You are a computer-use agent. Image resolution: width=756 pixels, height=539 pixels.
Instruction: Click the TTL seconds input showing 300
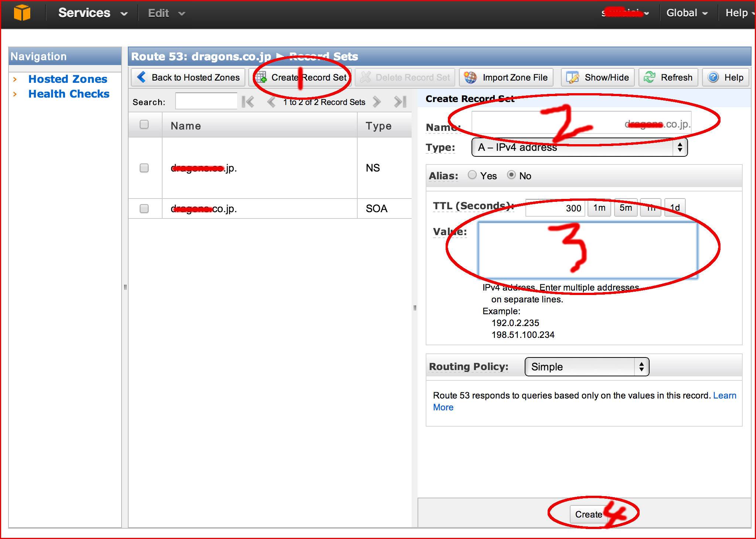(555, 208)
